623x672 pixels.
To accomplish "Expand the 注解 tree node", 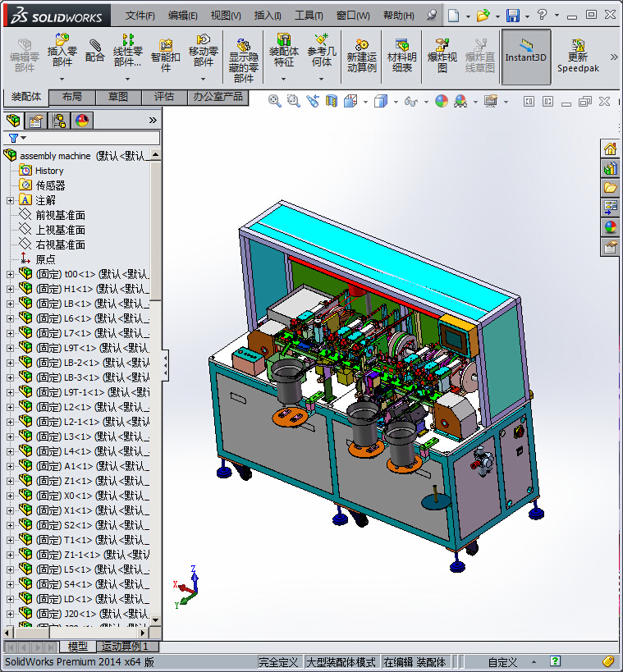I will (x=10, y=200).
